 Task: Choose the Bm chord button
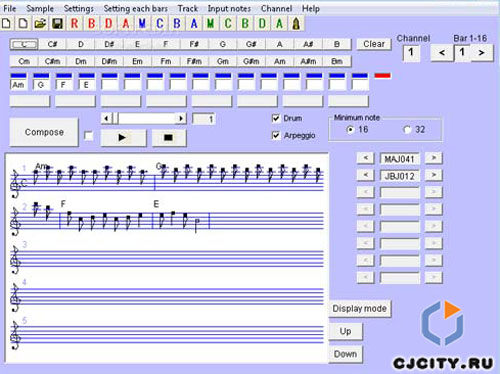(x=337, y=61)
